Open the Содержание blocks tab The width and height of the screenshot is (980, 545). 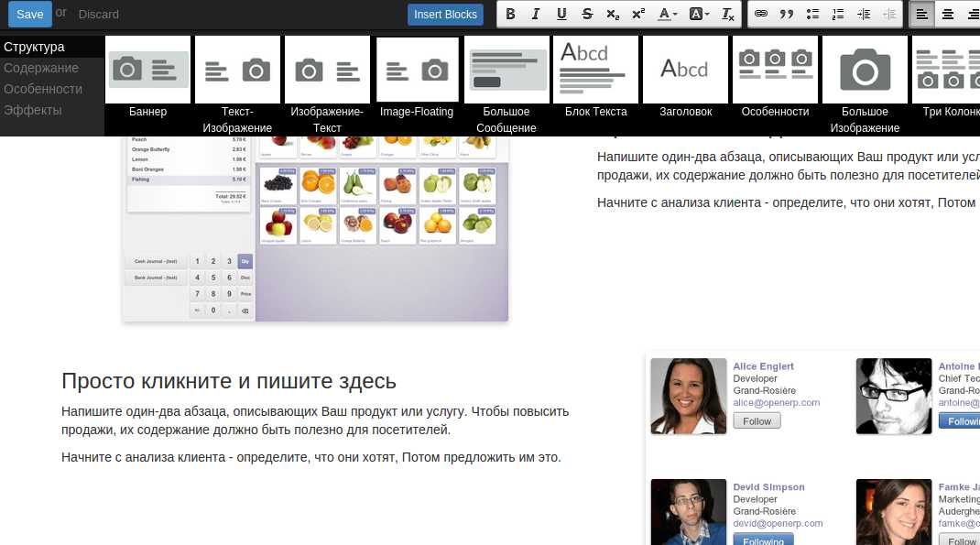pos(41,68)
